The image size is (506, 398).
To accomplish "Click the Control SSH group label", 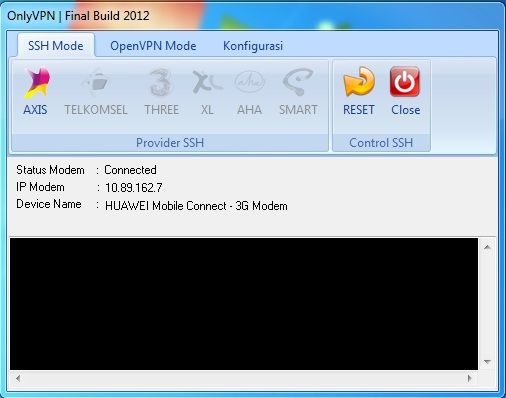I will [381, 143].
